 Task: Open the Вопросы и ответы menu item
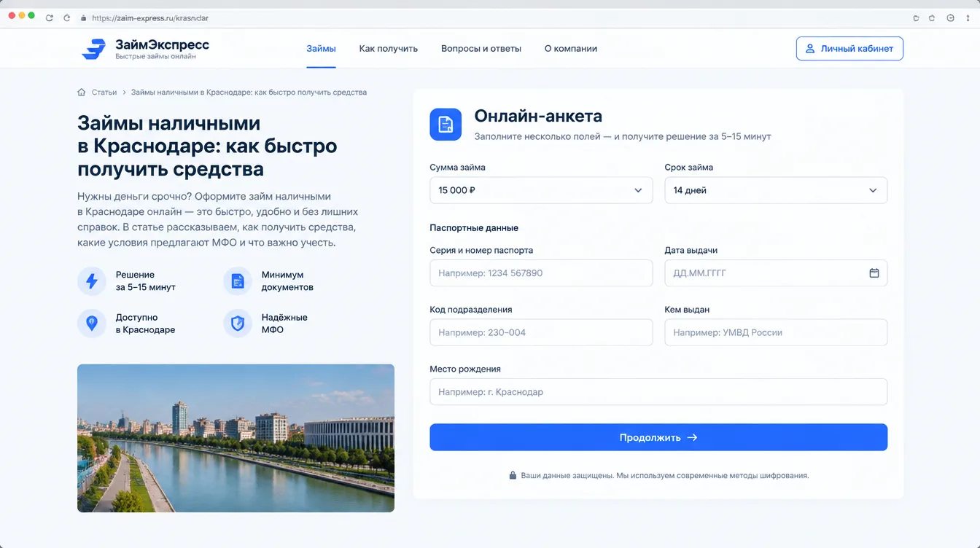click(x=481, y=49)
